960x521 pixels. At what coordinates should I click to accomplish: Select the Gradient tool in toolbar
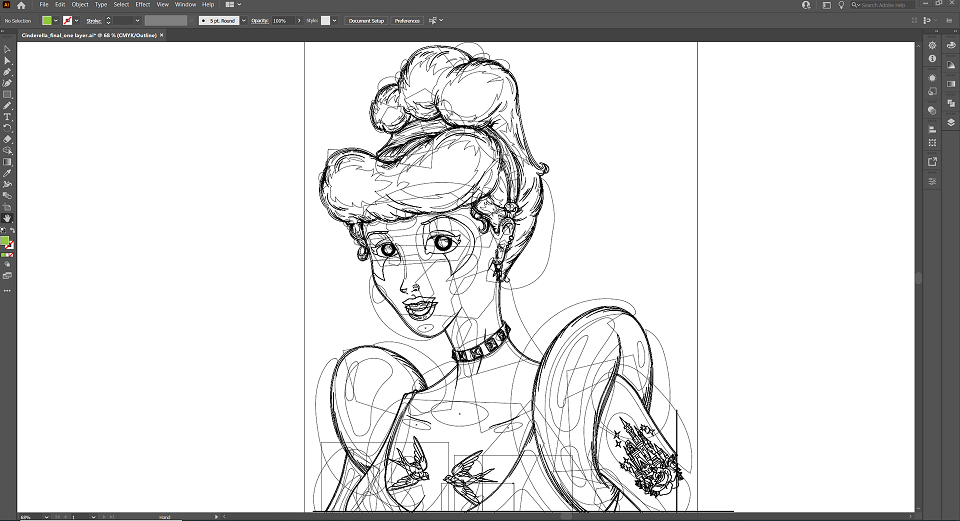[7, 162]
